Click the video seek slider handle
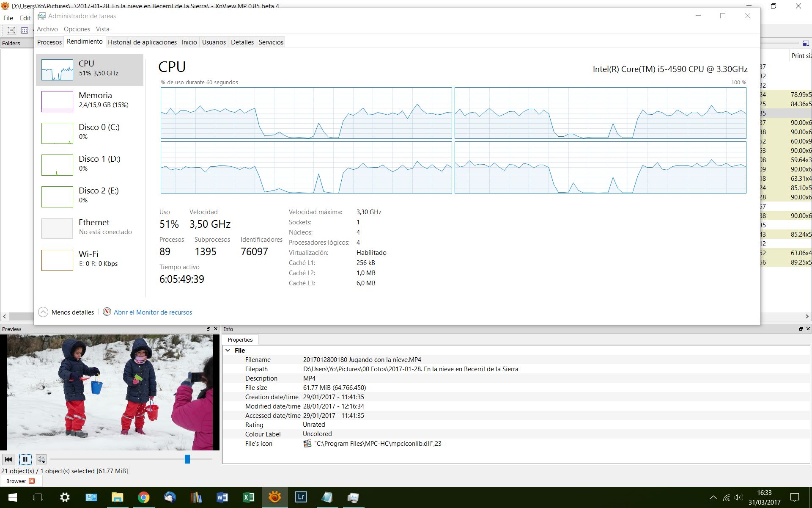 coord(187,459)
